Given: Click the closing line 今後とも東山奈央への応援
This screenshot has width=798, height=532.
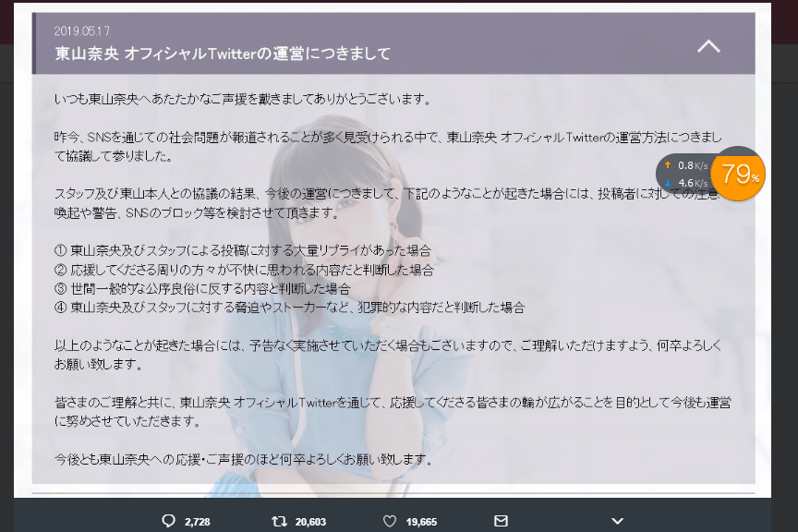Looking at the screenshot, I should click(244, 460).
